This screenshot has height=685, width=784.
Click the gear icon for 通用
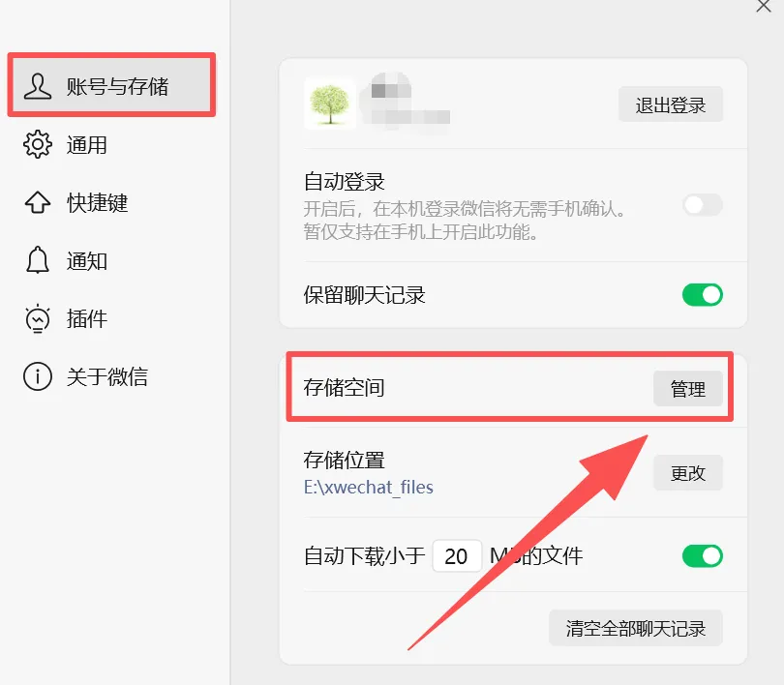click(x=38, y=145)
